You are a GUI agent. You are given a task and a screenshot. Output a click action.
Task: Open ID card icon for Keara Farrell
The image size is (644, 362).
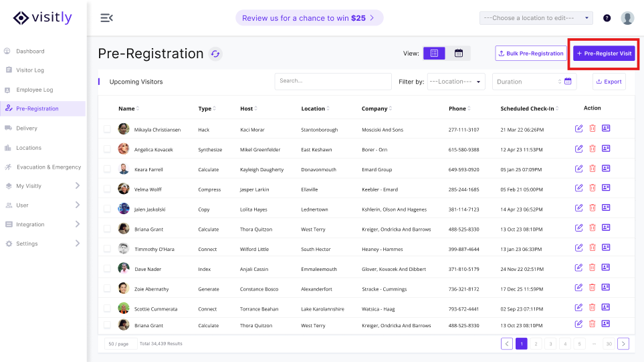coord(606,168)
